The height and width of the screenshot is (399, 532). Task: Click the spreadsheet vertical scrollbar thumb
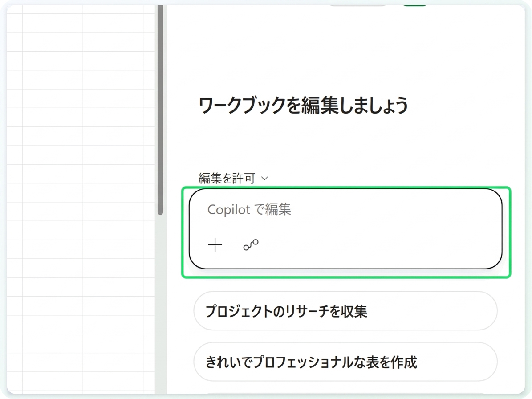[160, 110]
